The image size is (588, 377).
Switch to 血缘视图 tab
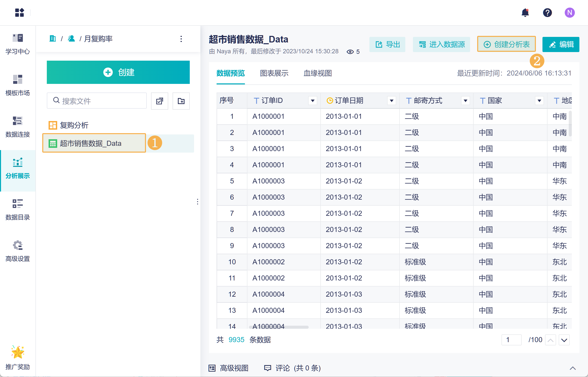(318, 73)
